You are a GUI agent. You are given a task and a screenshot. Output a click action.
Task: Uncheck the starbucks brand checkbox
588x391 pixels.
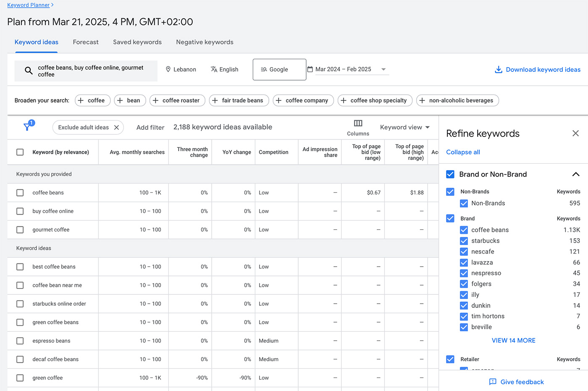(464, 241)
